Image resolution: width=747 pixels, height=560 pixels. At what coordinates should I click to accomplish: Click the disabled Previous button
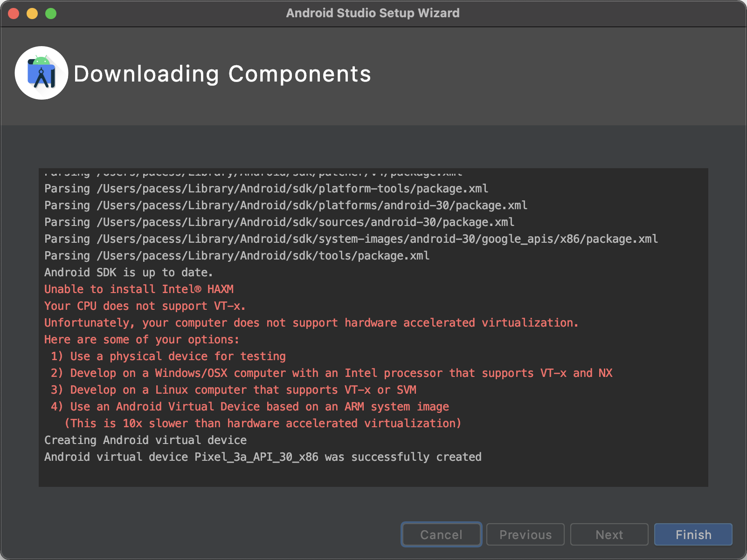pos(525,534)
